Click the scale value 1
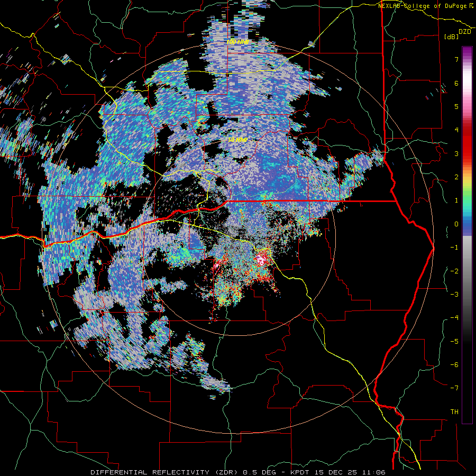This screenshot has width=476, height=476. 456,200
